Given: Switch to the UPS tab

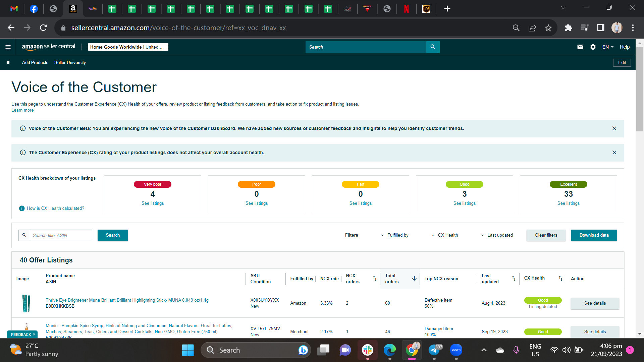Looking at the screenshot, I should [x=426, y=9].
